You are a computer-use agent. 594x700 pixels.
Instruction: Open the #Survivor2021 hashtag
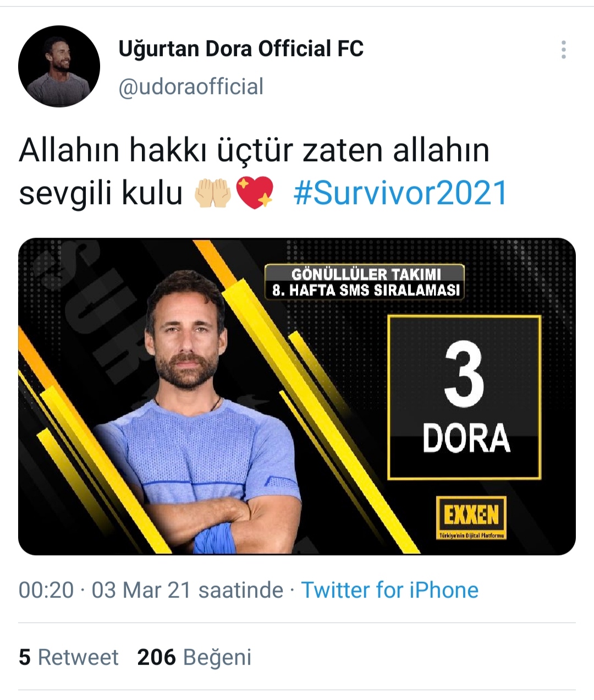[400, 193]
